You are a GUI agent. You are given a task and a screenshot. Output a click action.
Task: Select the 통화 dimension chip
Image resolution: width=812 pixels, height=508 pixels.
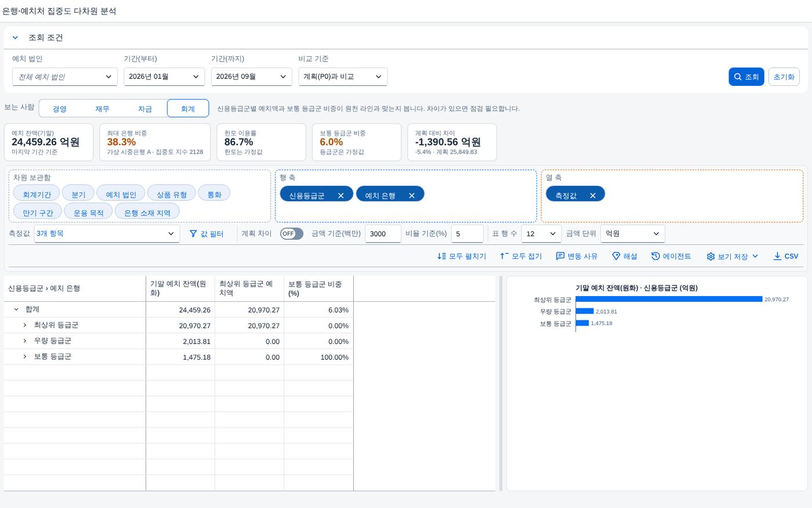(214, 194)
